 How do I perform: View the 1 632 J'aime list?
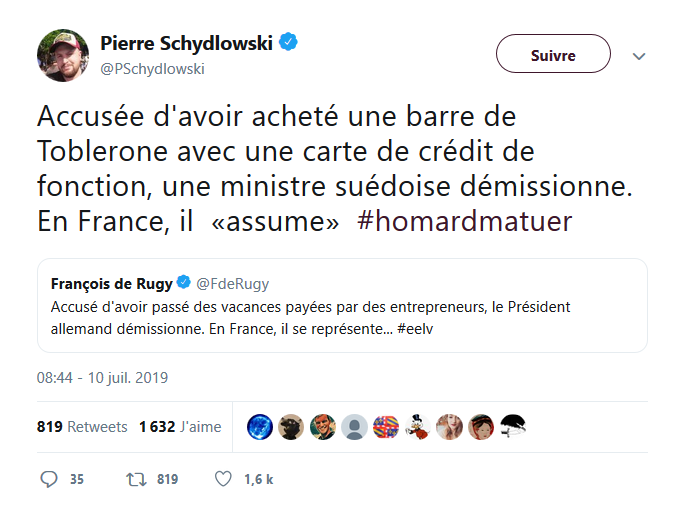point(180,427)
